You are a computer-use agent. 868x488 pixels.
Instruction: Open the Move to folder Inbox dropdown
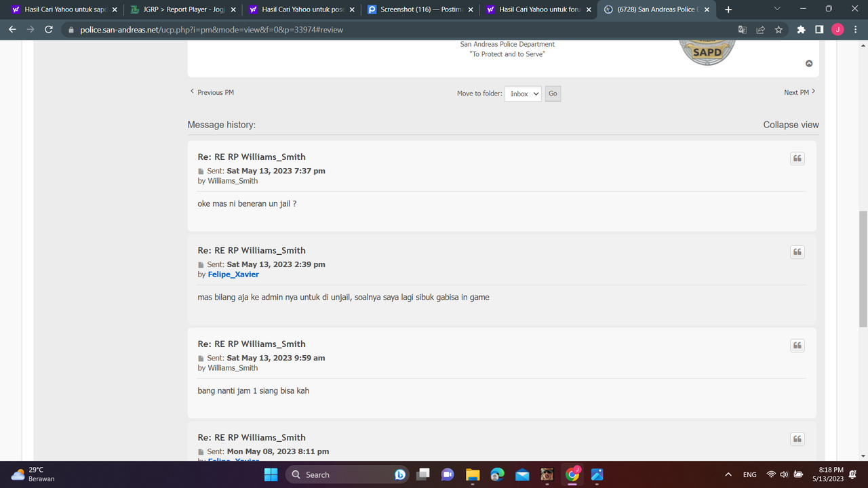pyautogui.click(x=523, y=94)
